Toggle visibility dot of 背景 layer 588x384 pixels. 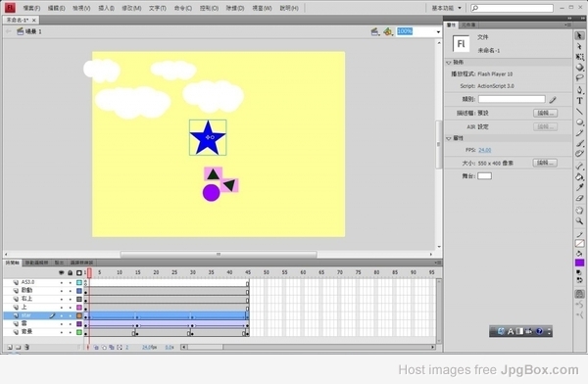tap(62, 332)
